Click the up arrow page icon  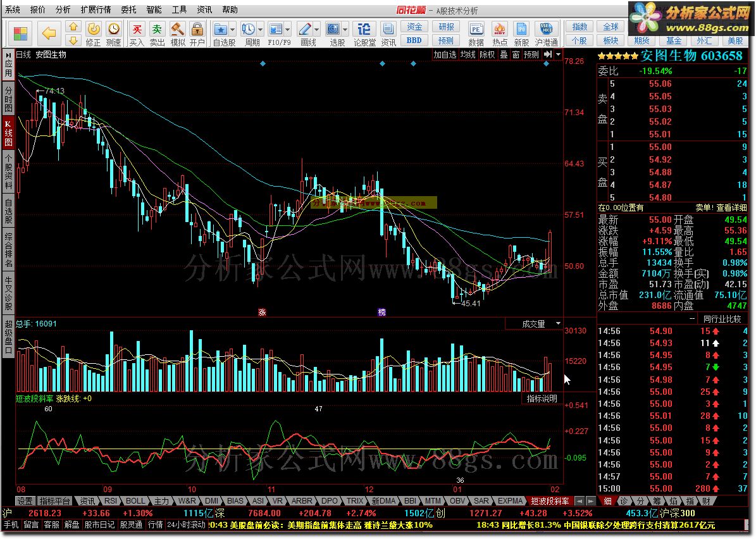73,27
